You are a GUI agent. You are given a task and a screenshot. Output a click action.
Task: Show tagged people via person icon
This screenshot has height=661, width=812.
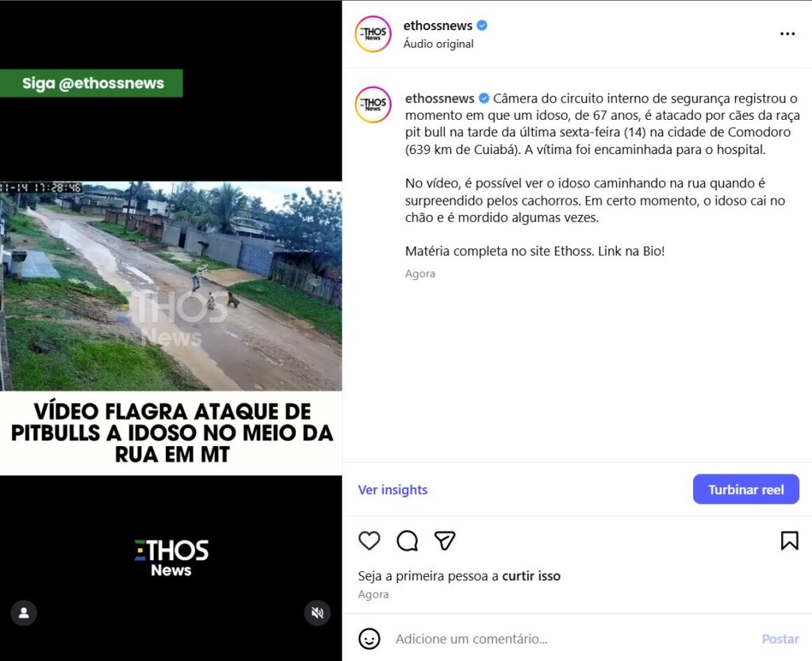(x=24, y=613)
